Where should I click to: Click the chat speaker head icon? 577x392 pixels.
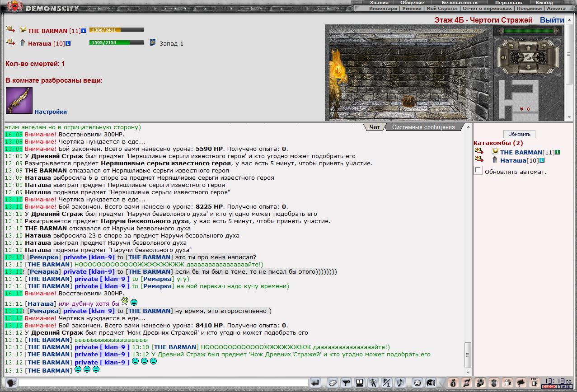click(x=11, y=383)
